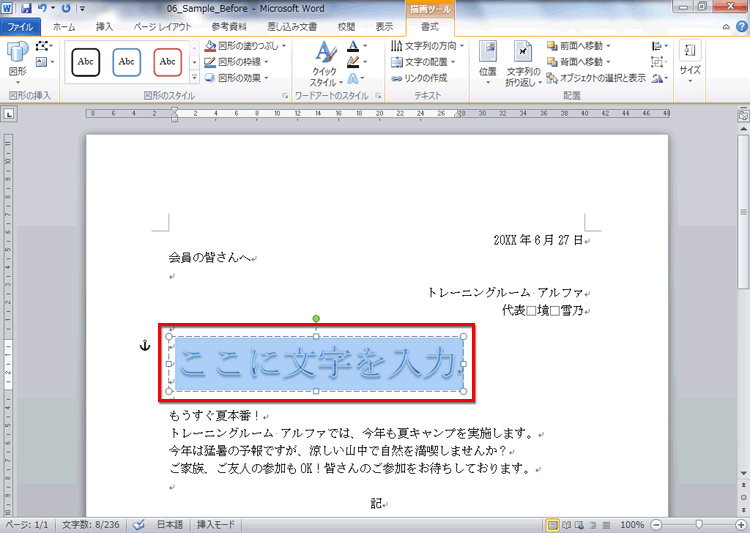Switch to the 表示 tab
Viewport: 750px width, 533px height.
coord(384,27)
